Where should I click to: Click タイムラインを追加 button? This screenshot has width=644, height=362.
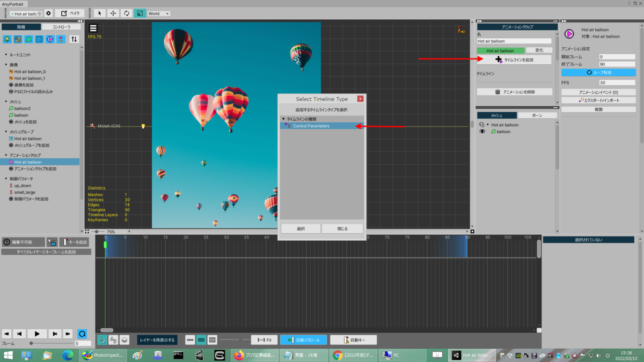pyautogui.click(x=514, y=60)
